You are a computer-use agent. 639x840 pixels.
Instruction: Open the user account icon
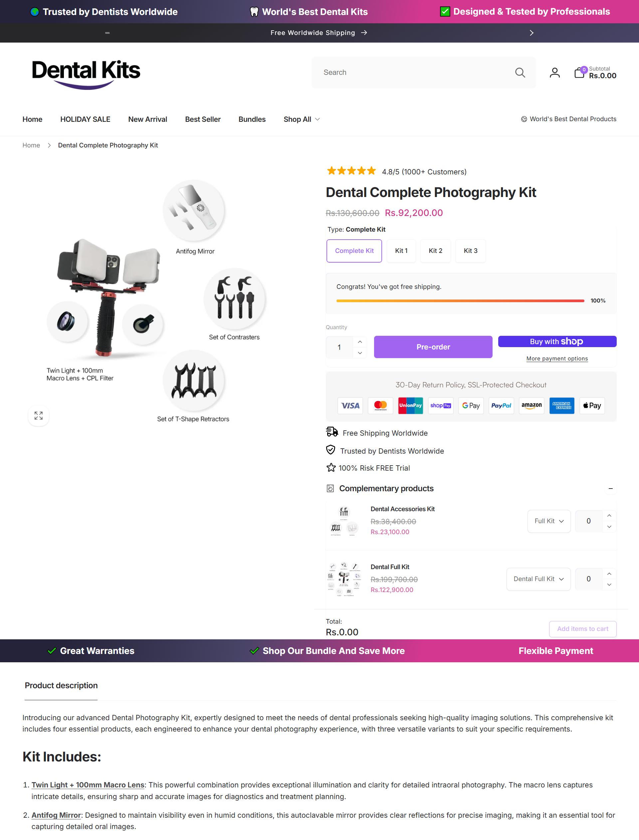click(x=554, y=73)
